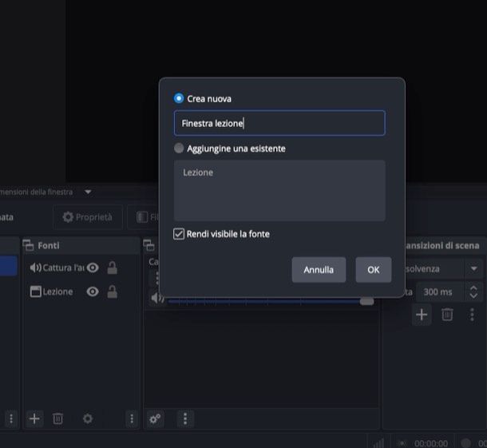Adjust transition duration 300 ms stepper arrows

(x=474, y=292)
